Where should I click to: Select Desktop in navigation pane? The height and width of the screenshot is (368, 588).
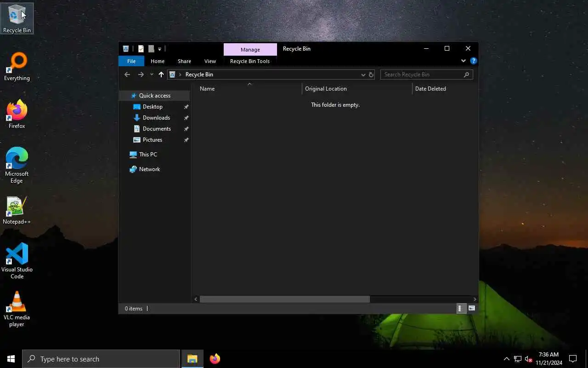point(153,107)
